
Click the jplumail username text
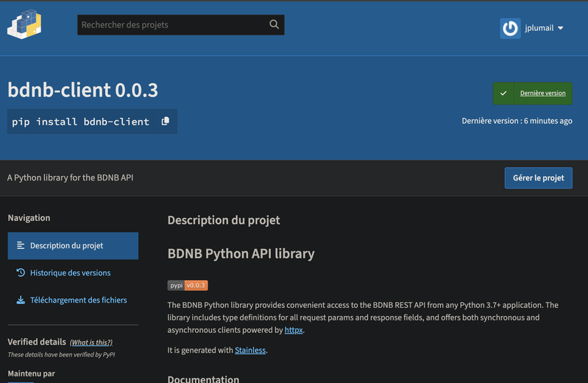[x=539, y=28]
